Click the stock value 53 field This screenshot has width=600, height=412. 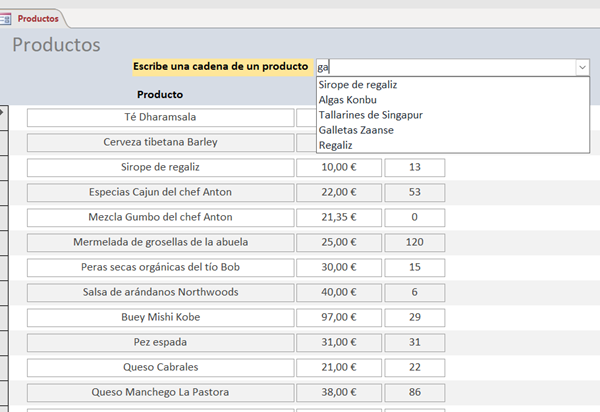pyautogui.click(x=415, y=192)
